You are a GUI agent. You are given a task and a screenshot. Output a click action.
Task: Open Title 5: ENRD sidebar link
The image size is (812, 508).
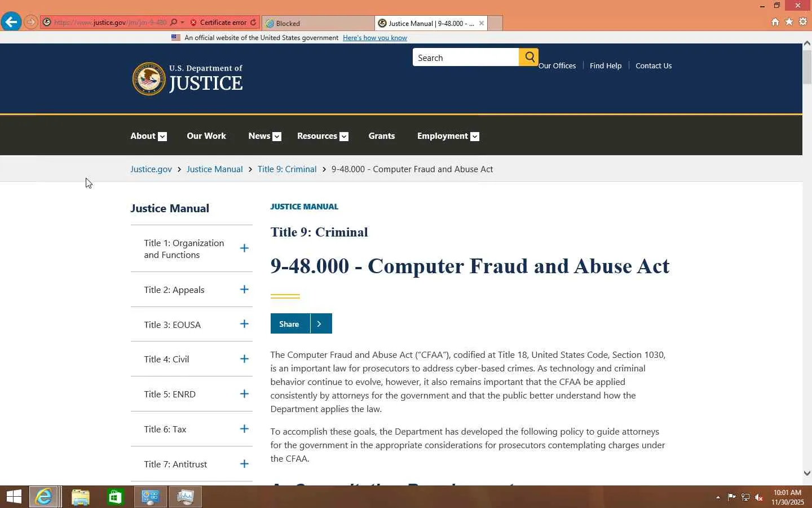170,395
